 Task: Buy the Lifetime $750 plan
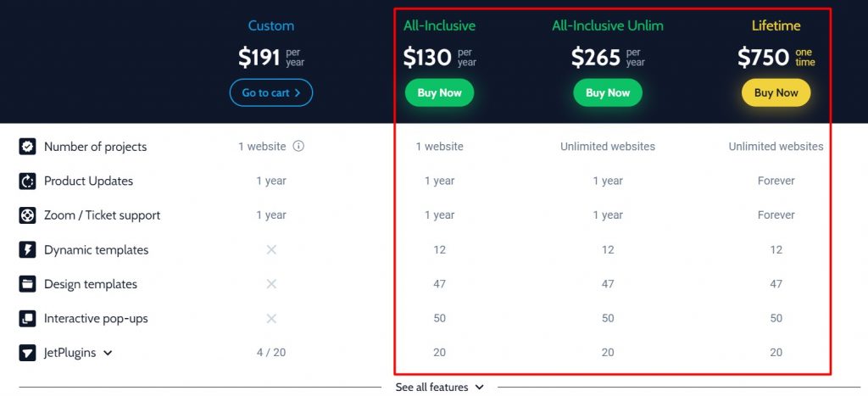[x=776, y=92]
